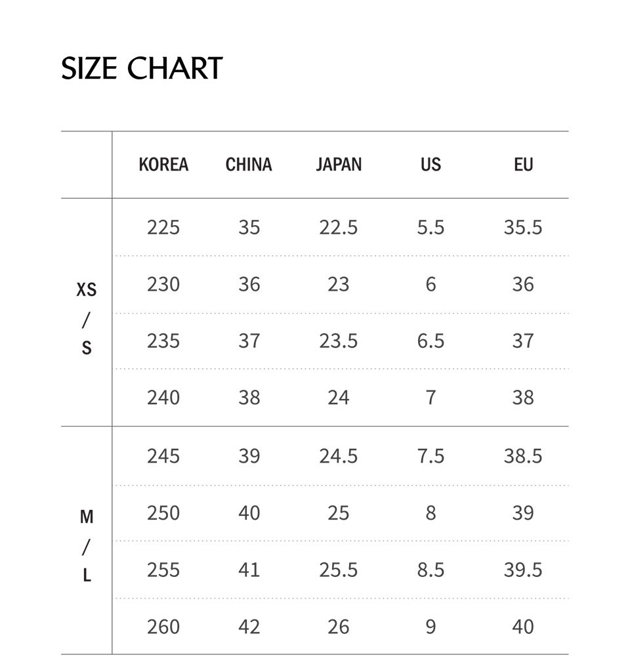Viewport: 630px width, 672px height.
Task: Select Korea size 260 cell
Action: pos(163,627)
